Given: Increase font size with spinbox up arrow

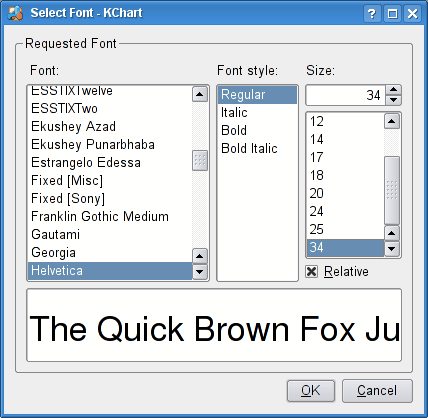Looking at the screenshot, I should 394,90.
